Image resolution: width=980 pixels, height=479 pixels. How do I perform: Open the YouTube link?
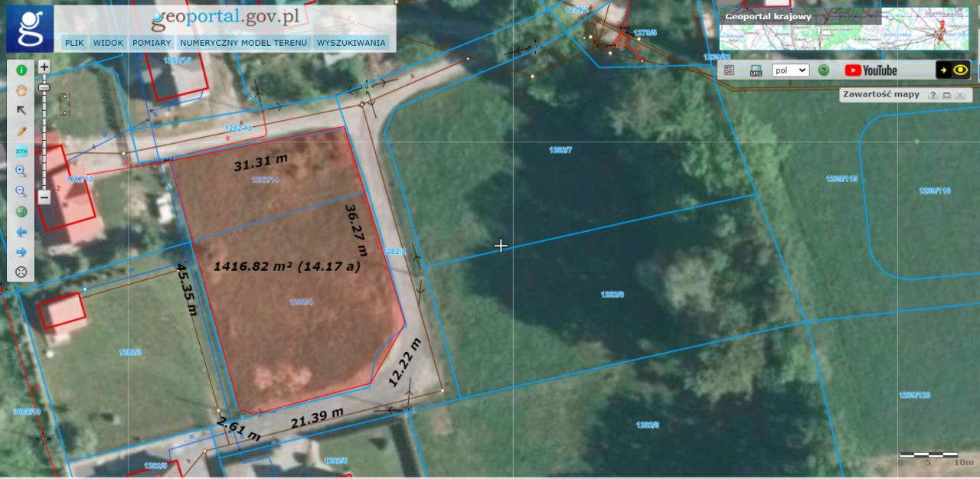(x=871, y=70)
